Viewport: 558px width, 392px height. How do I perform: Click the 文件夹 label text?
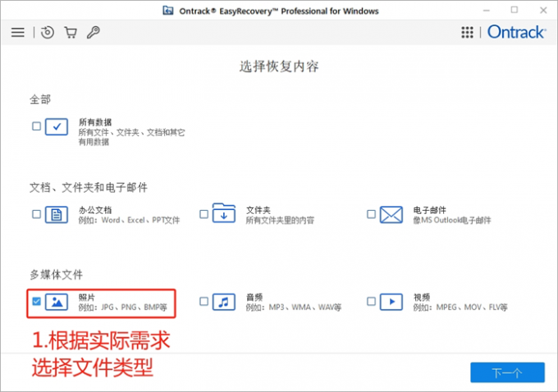pos(258,210)
